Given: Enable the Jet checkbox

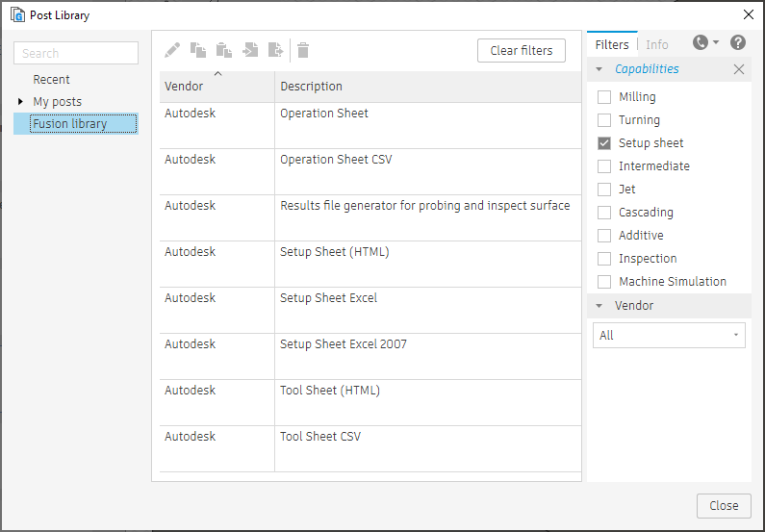Looking at the screenshot, I should coord(604,190).
